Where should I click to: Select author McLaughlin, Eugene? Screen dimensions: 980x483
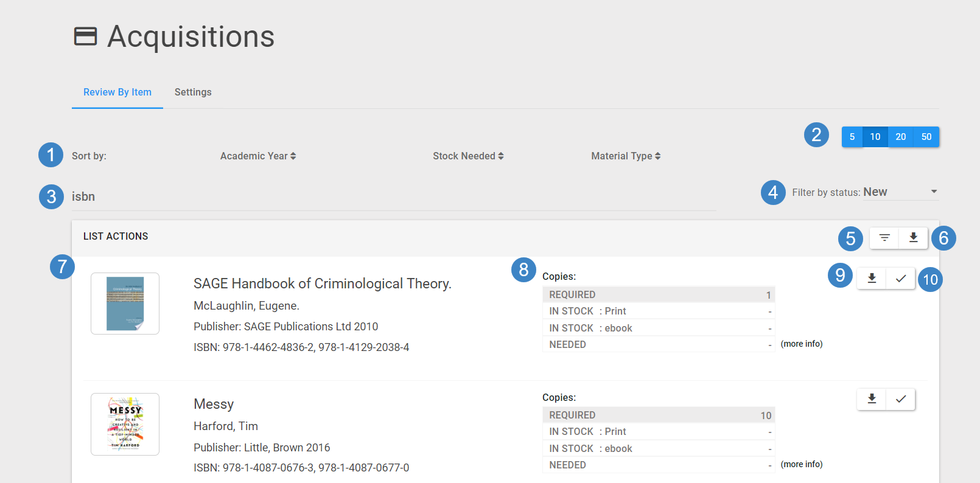[247, 306]
